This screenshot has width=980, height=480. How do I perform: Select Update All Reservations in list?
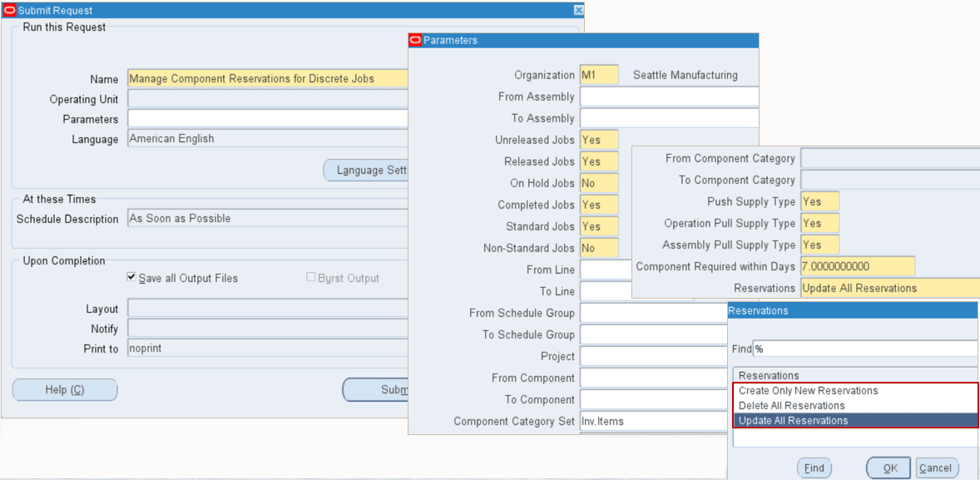pyautogui.click(x=855, y=421)
